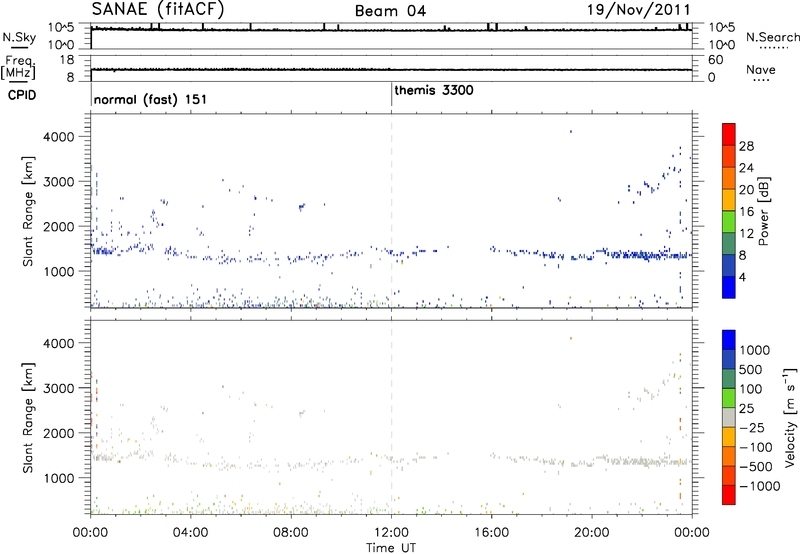Click the '18' frequency axis tick

(67, 60)
